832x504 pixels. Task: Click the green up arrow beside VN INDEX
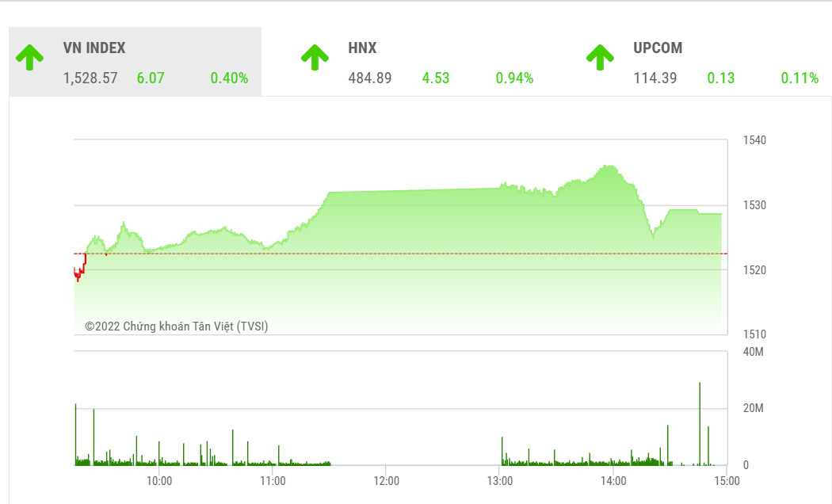pos(30,57)
